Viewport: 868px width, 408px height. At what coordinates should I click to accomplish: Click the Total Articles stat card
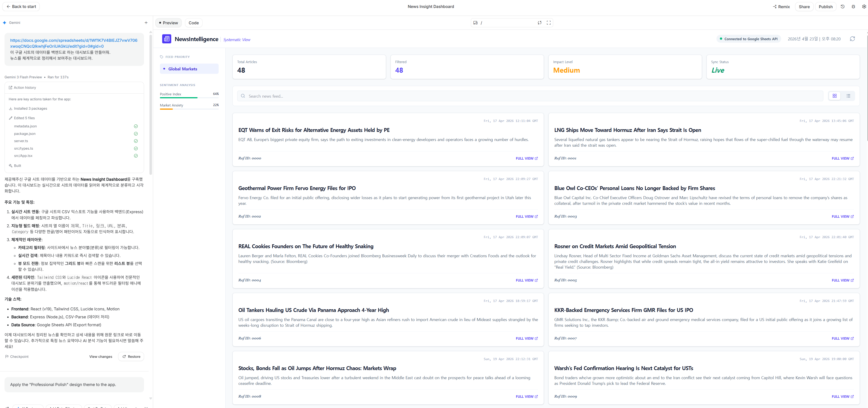(x=309, y=67)
